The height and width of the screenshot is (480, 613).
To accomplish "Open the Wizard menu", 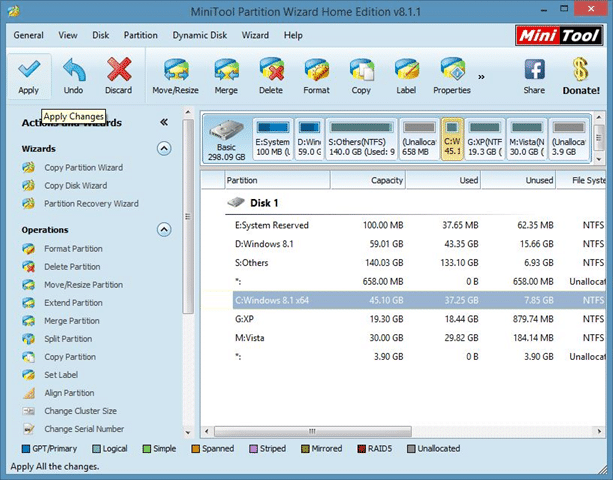I will pyautogui.click(x=255, y=35).
